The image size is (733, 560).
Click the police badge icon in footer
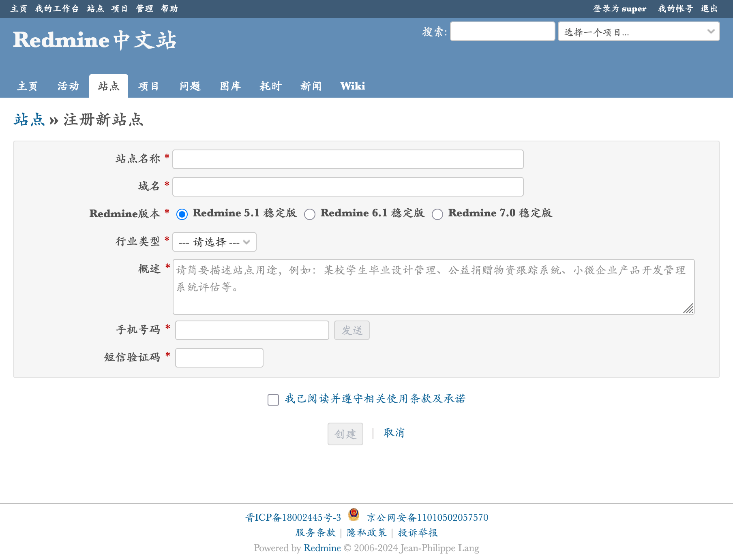(354, 515)
